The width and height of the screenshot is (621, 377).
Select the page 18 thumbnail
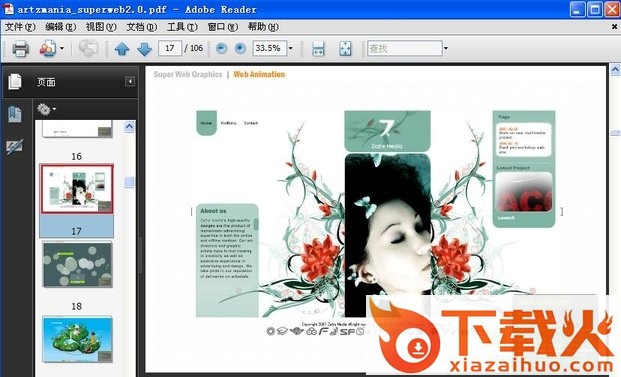(77, 264)
